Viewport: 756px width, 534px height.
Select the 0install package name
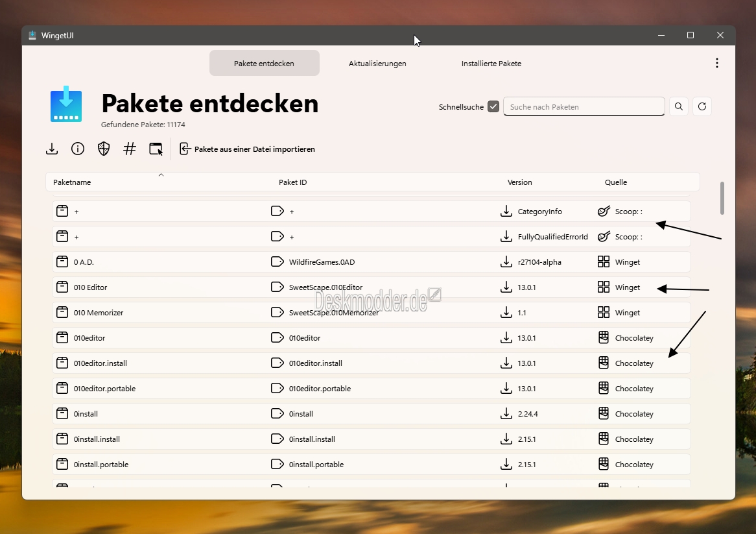tap(86, 414)
